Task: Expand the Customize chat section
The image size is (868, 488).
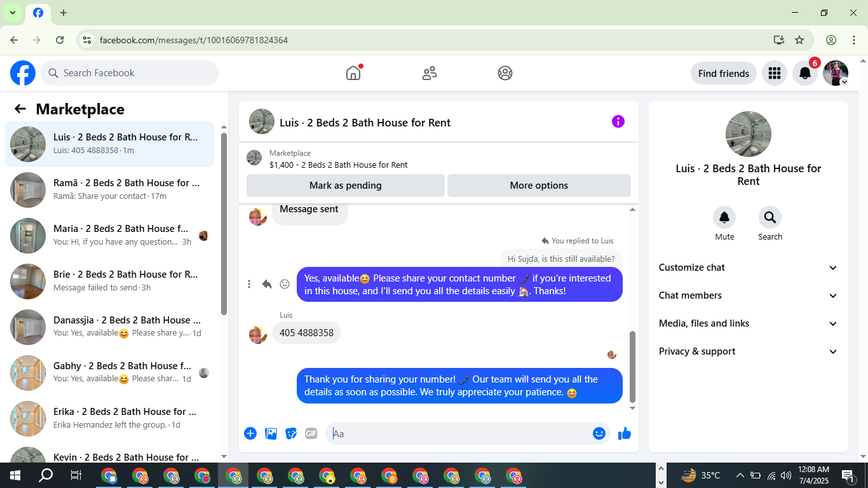Action: click(x=749, y=268)
